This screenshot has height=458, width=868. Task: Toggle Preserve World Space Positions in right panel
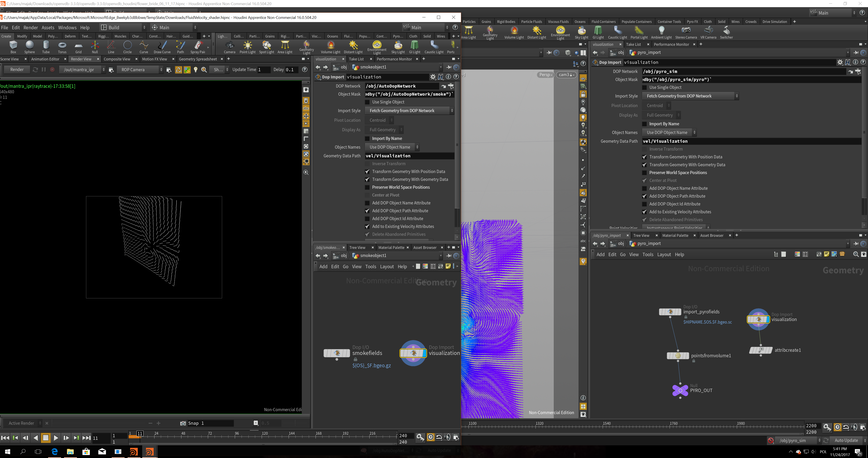645,172
